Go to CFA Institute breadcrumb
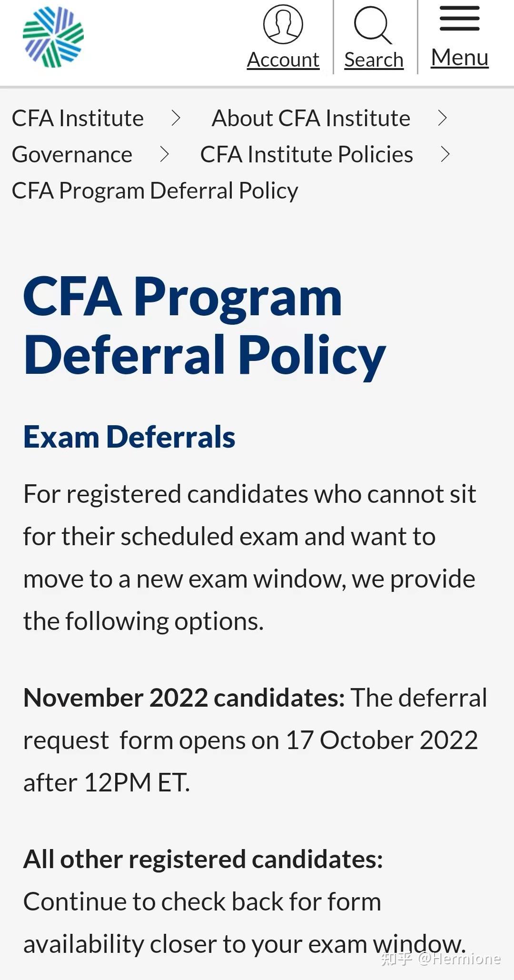Screen dimensions: 514x980 [78, 118]
